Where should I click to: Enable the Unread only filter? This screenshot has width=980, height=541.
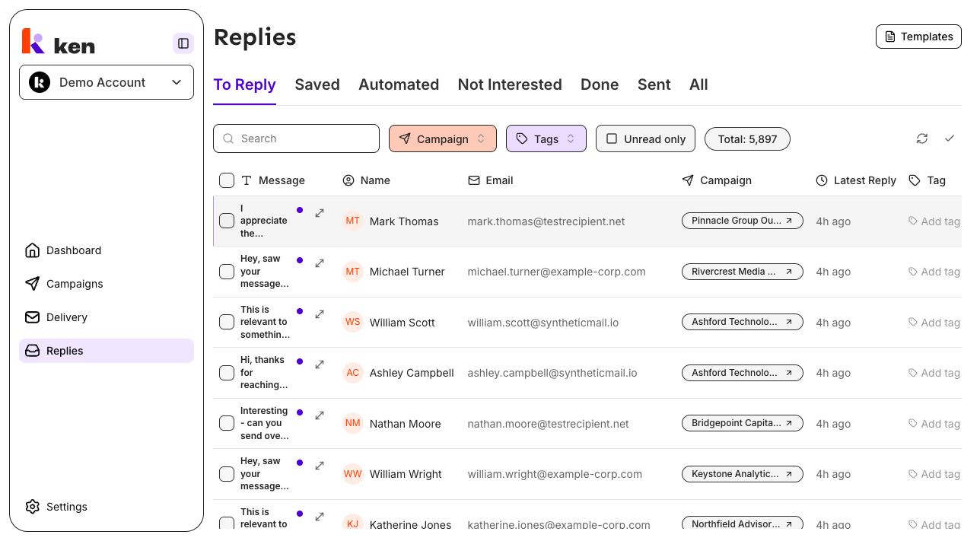click(645, 138)
